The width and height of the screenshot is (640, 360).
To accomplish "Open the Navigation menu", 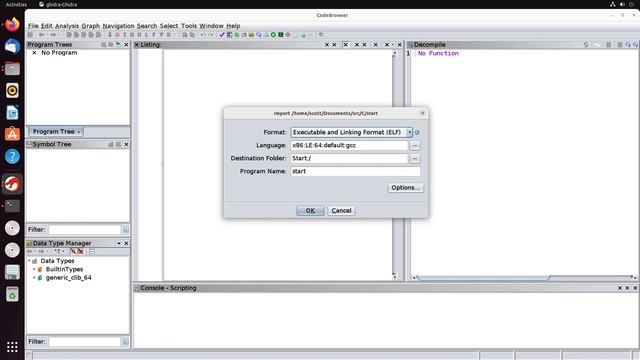I will 118,26.
